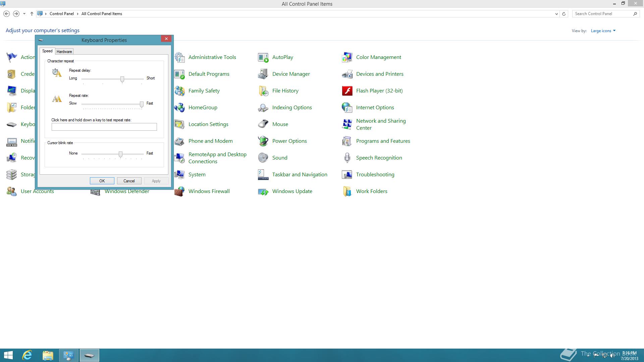Open the RemoteApp and Desktop Connections icon
644x362 pixels.
click(x=179, y=158)
